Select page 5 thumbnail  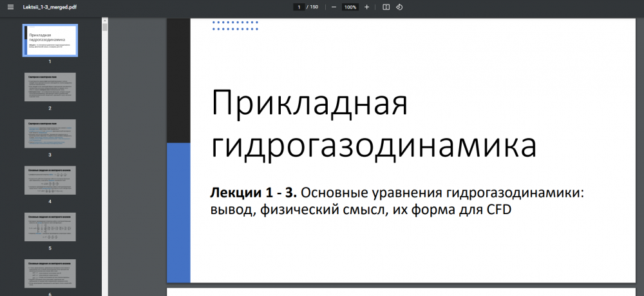point(50,227)
